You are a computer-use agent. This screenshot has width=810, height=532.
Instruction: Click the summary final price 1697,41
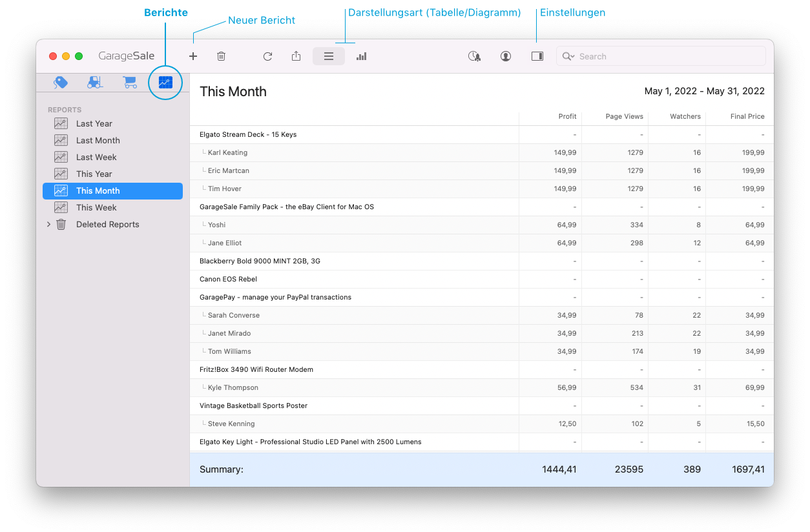[748, 469]
